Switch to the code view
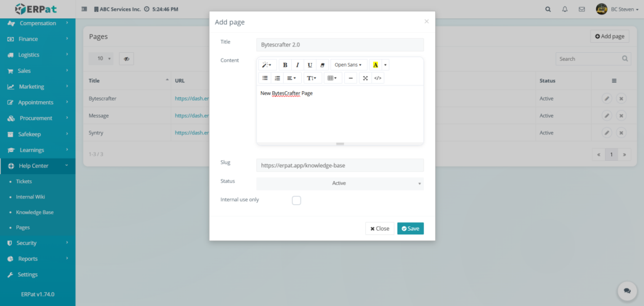This screenshot has height=306, width=644. (x=378, y=78)
